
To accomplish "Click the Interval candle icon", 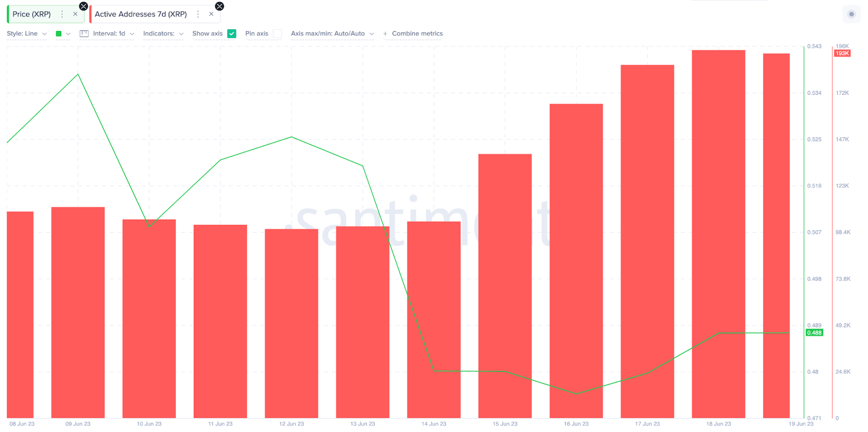I will pyautogui.click(x=84, y=34).
